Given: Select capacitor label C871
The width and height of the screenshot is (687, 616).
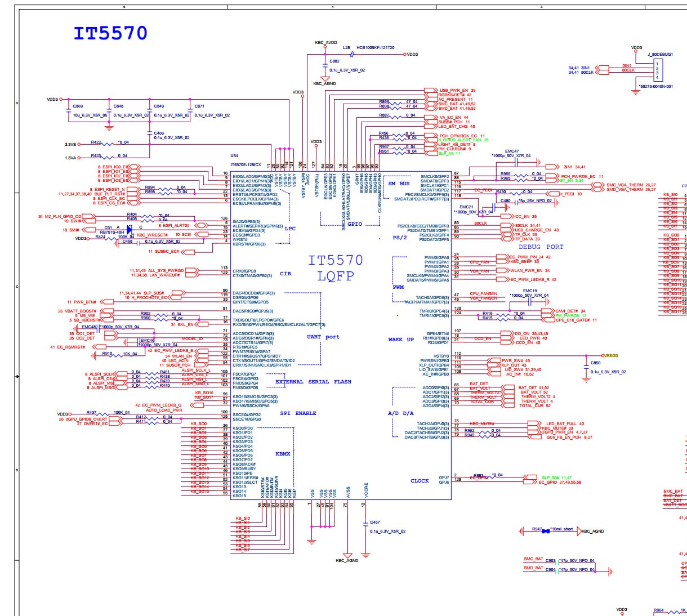Looking at the screenshot, I should point(199,106).
